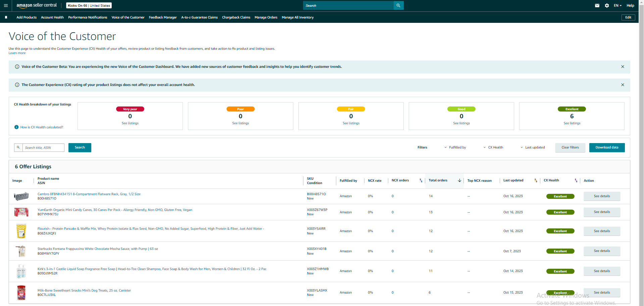Open the Voice of the Customer menu item
644x306 pixels.
128,17
